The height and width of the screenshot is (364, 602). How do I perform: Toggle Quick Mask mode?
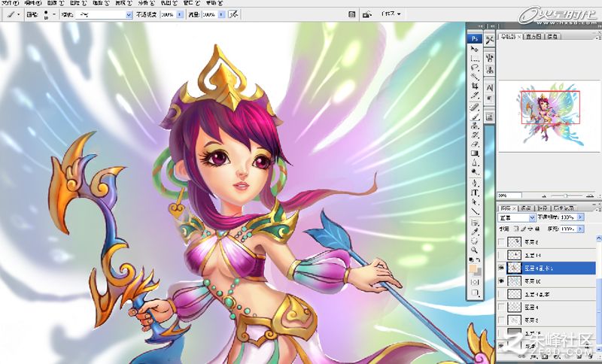[475, 282]
